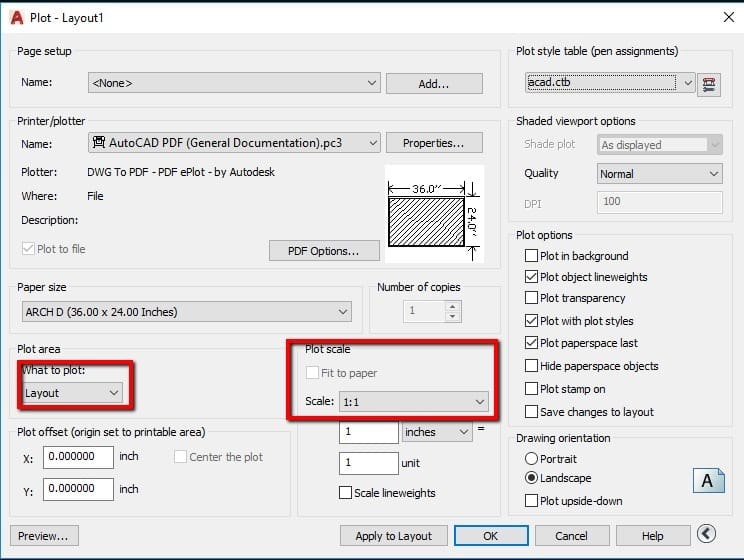Close the Plot dialog window
The height and width of the screenshot is (560, 744).
[728, 17]
